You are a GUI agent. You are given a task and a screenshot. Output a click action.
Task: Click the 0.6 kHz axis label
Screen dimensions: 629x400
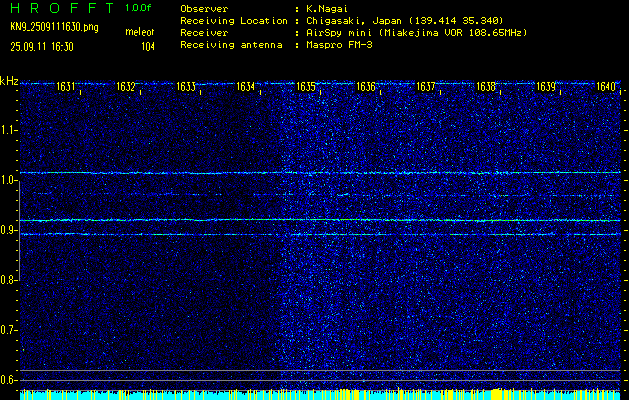pyautogui.click(x=8, y=380)
